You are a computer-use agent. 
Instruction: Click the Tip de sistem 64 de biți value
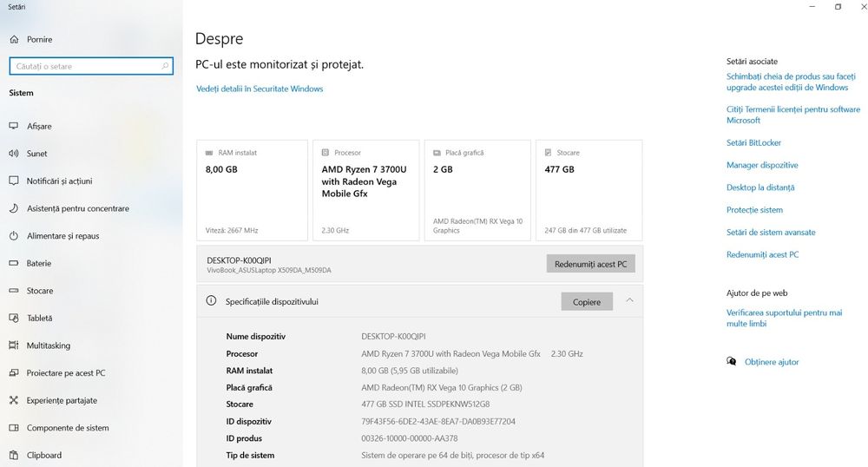click(x=453, y=456)
